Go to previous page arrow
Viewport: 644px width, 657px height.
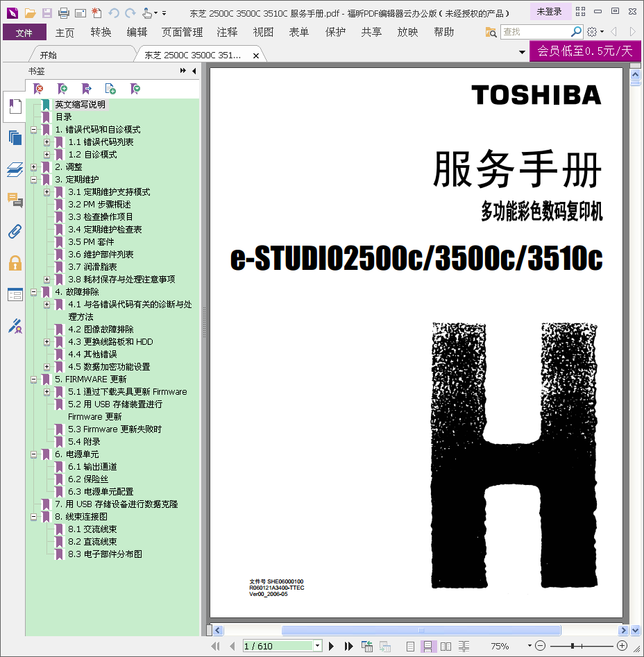tap(232, 646)
